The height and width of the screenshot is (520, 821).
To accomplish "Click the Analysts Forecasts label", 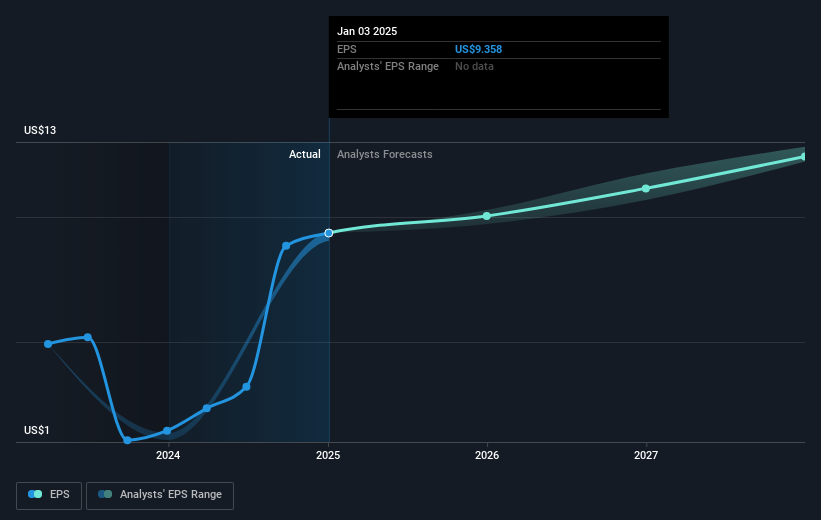I will tap(384, 154).
